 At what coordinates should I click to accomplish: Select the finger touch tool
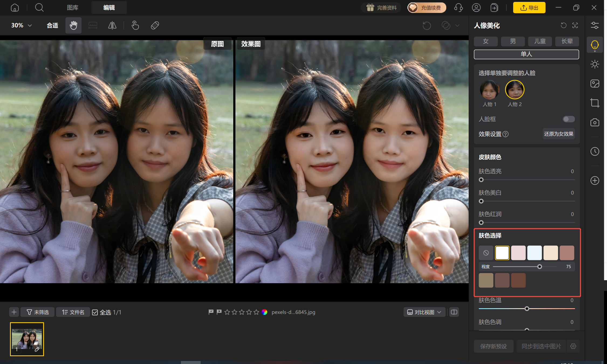[135, 25]
